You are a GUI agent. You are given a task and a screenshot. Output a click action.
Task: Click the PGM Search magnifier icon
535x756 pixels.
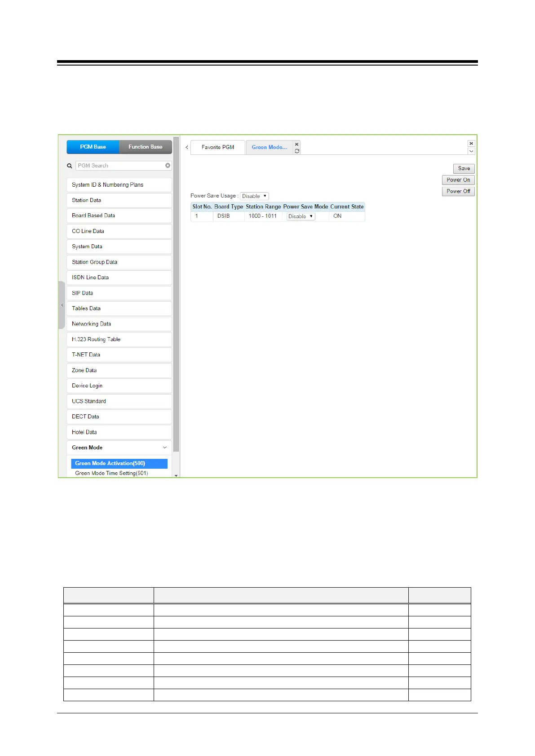point(70,166)
